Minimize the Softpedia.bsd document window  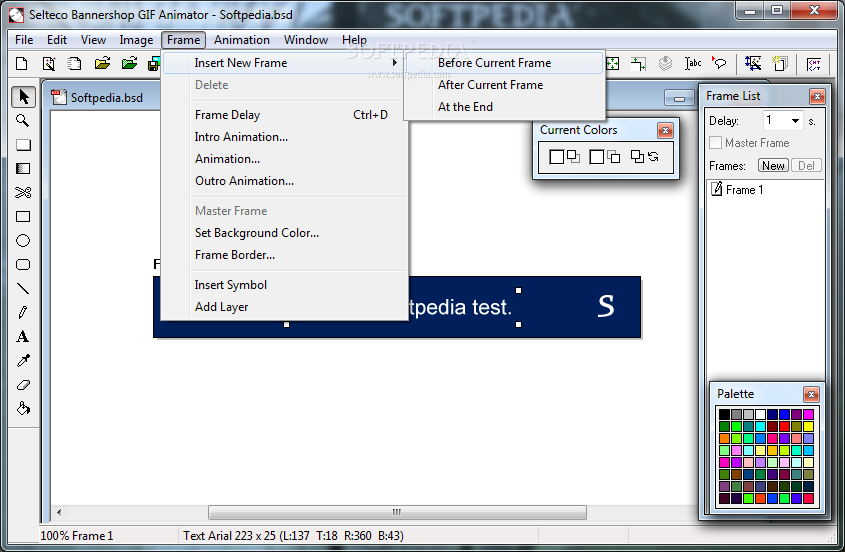(679, 98)
